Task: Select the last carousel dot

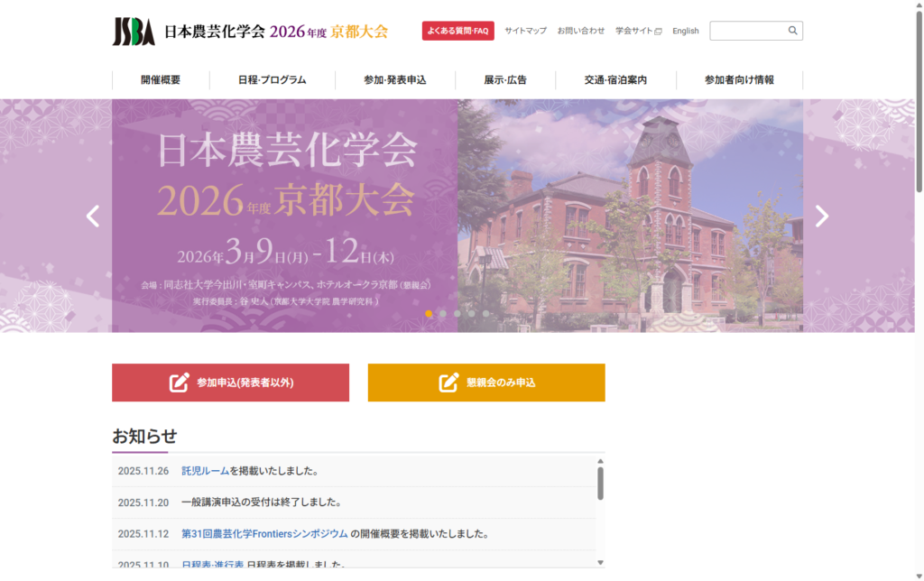Action: (485, 313)
